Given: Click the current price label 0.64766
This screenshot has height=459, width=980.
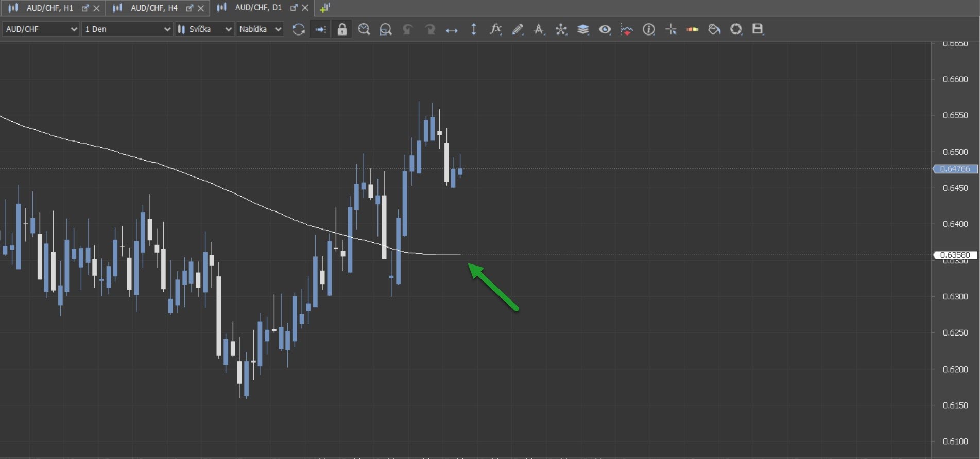Looking at the screenshot, I should click(955, 169).
